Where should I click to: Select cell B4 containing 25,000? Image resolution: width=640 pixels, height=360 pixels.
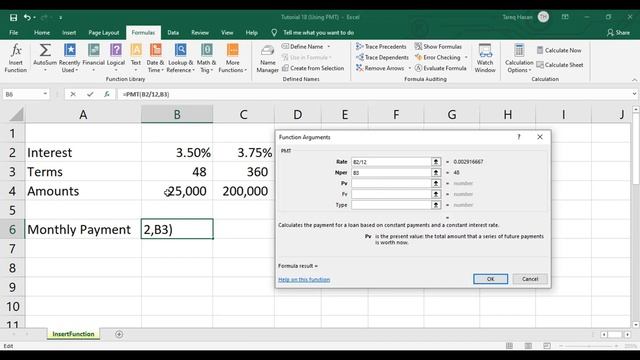(x=177, y=191)
